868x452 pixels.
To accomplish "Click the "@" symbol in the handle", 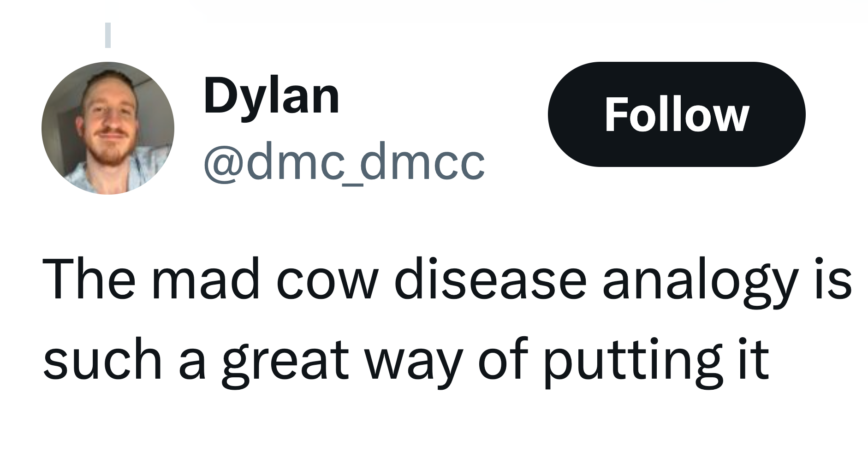I will (225, 163).
